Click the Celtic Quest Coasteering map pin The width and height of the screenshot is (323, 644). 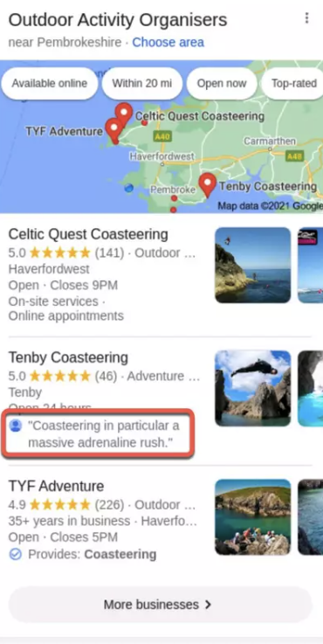pos(124,114)
